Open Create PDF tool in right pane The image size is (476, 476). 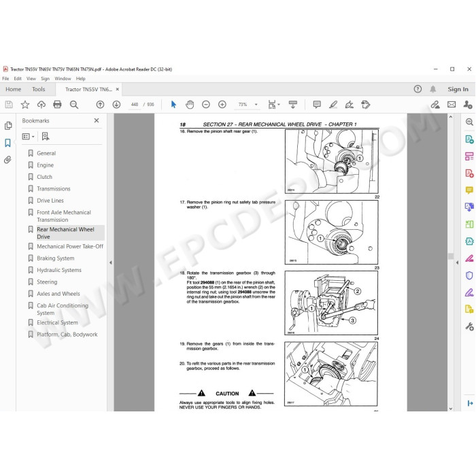click(x=469, y=173)
